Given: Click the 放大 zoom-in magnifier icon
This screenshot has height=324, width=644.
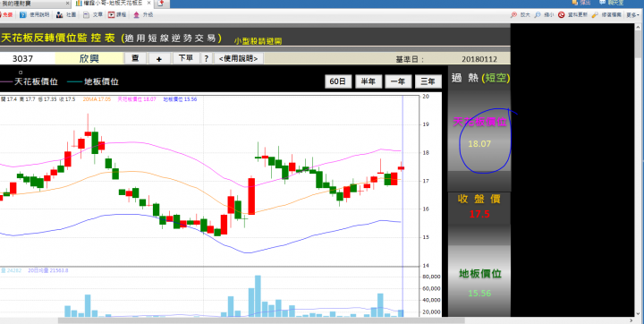Looking at the screenshot, I should point(513,15).
